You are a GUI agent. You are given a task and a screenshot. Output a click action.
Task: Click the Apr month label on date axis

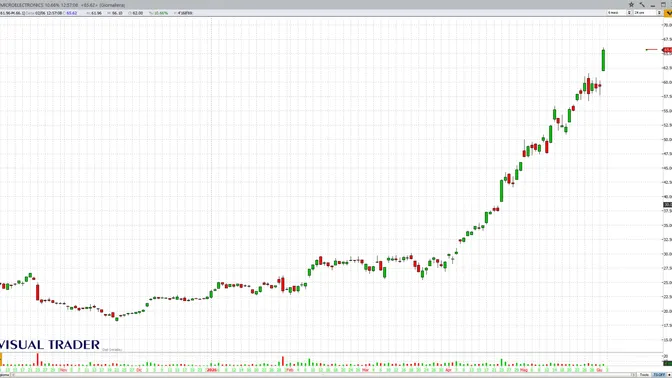(448, 370)
